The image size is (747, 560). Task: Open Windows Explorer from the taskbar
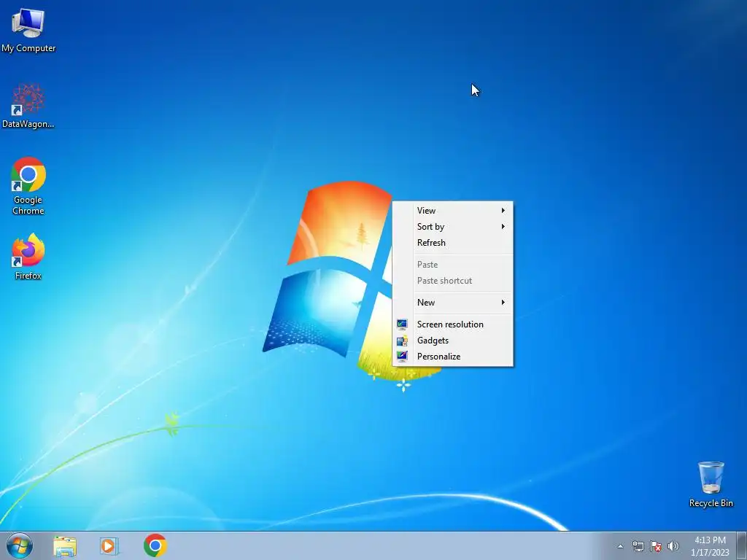coord(65,545)
